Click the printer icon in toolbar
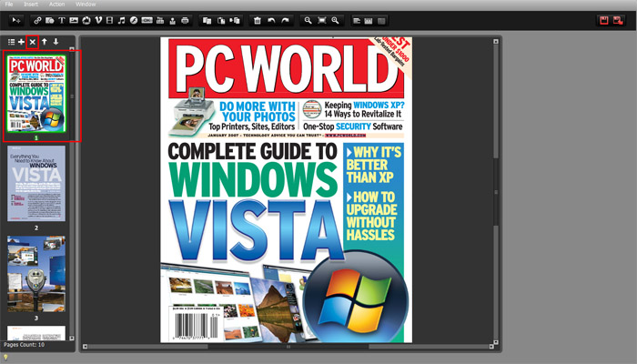This screenshot has width=637, height=364. click(185, 20)
